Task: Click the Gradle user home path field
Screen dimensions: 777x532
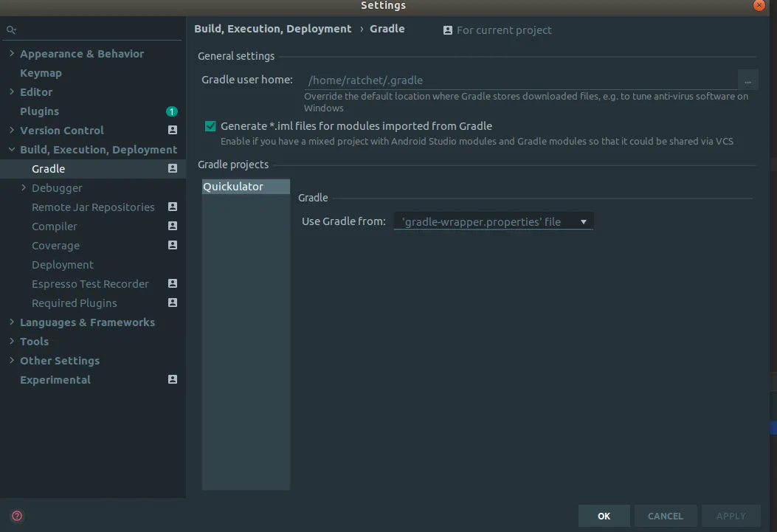Action: point(520,80)
